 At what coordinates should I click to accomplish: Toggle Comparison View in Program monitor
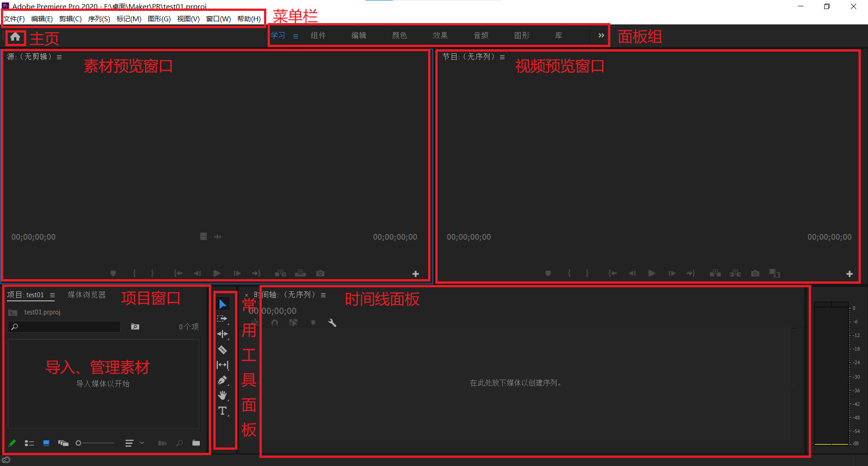click(774, 273)
